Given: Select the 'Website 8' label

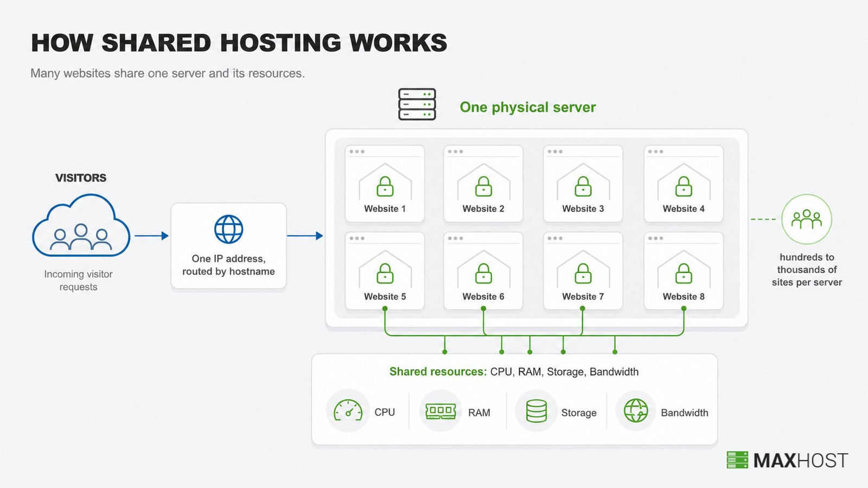Looking at the screenshot, I should click(684, 297).
